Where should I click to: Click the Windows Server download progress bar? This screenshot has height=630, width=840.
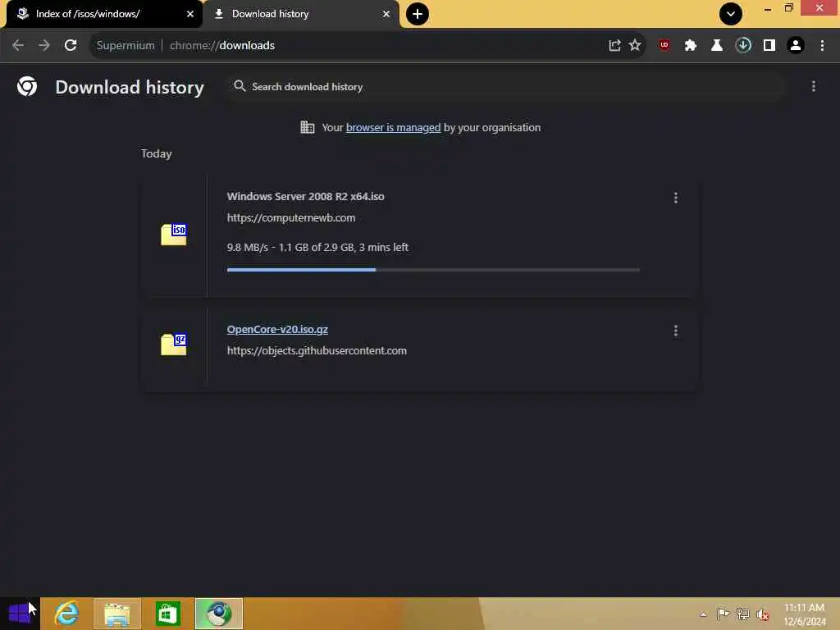433,270
